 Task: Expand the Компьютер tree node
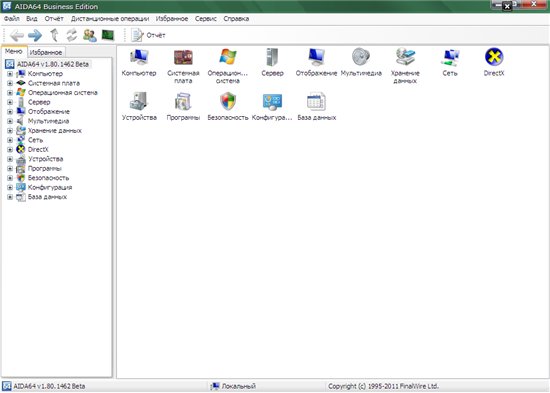(10, 74)
